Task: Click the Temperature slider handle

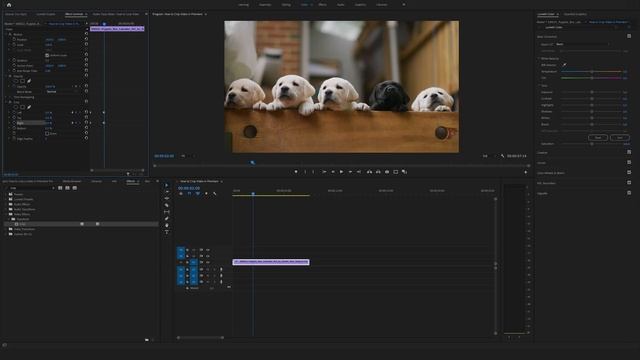Action: click(x=592, y=71)
